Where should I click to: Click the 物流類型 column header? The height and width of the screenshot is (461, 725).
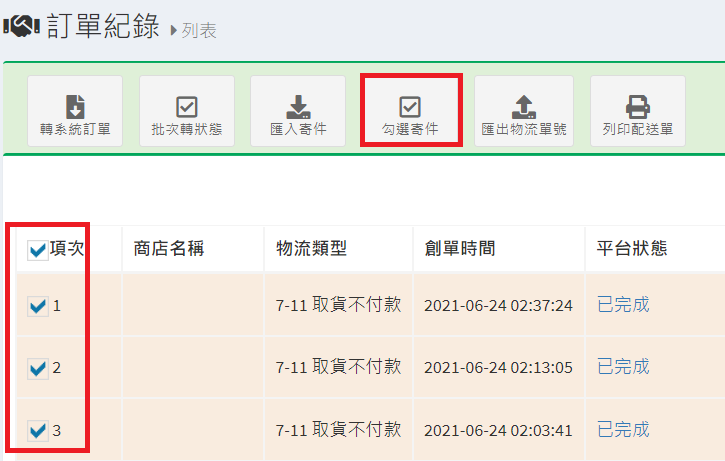(311, 248)
